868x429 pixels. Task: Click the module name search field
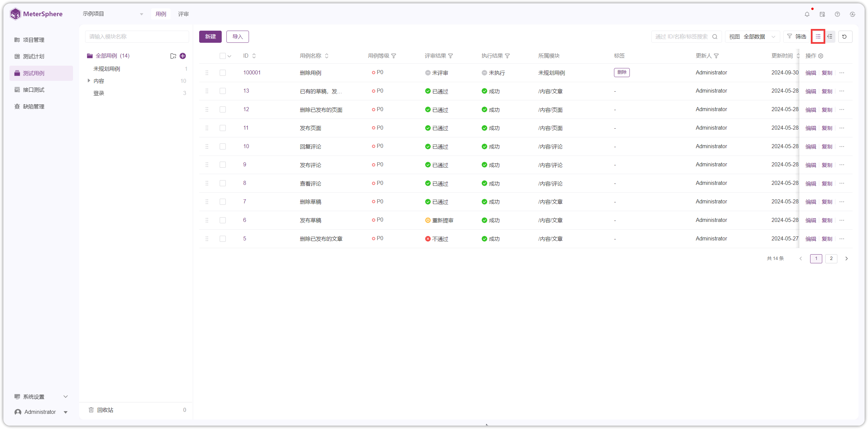point(137,36)
